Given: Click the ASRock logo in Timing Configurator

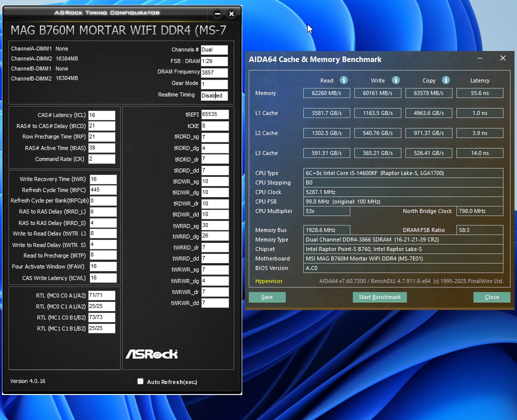Looking at the screenshot, I should tap(152, 354).
